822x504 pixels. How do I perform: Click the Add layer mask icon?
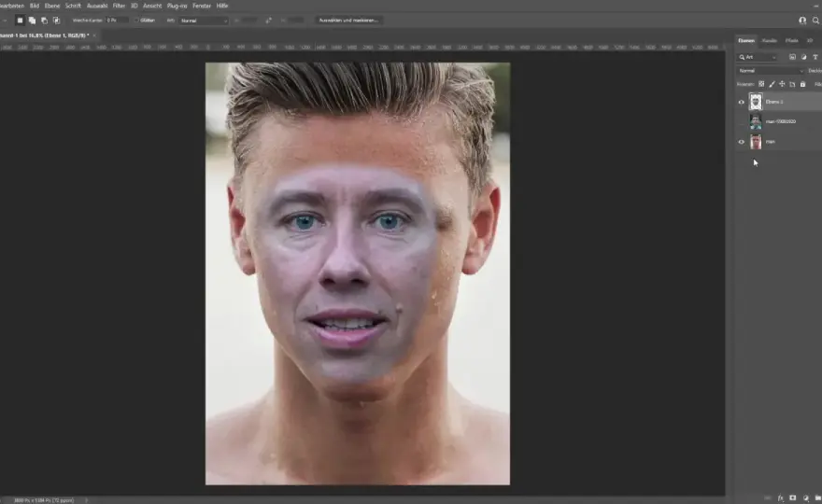[793, 497]
